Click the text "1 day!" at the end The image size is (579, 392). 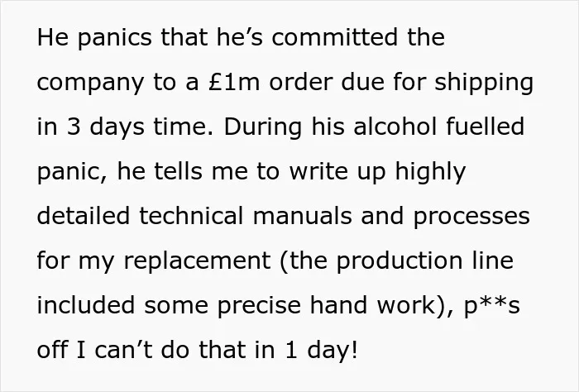point(321,351)
